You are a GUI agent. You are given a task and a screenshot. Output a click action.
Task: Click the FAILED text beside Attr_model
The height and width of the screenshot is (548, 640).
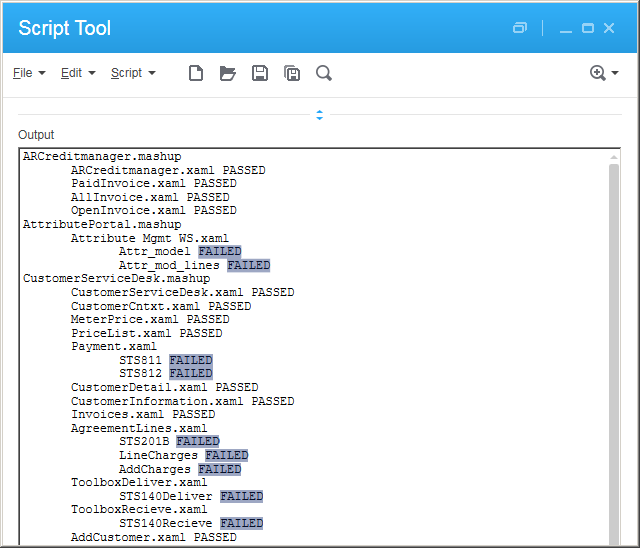219,252
